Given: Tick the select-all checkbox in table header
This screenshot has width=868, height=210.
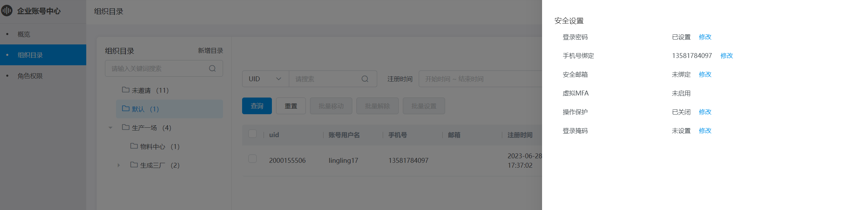Looking at the screenshot, I should (253, 134).
